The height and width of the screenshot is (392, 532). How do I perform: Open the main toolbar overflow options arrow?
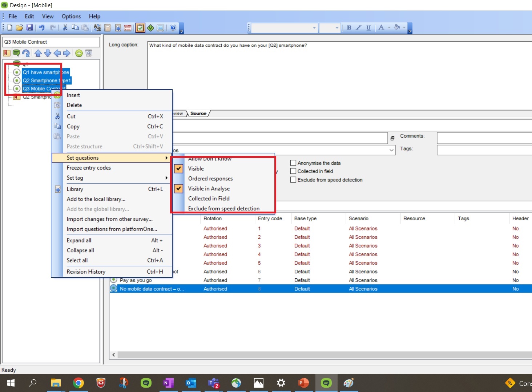point(181,28)
